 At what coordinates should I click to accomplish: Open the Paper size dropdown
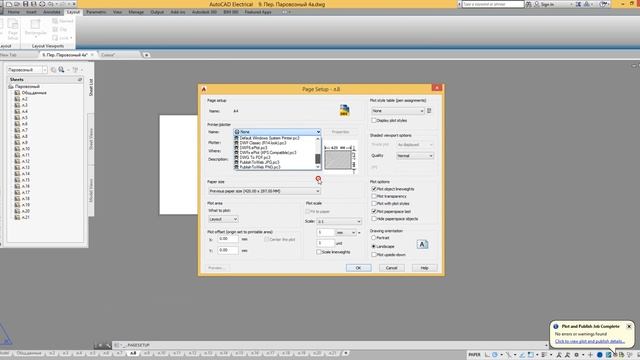[x=264, y=191]
